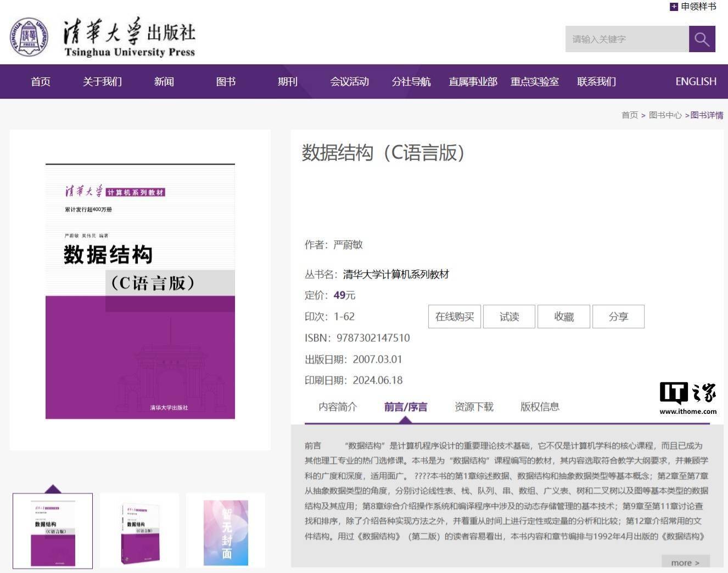Click the price value 49元
The height and width of the screenshot is (573, 728).
tap(344, 295)
